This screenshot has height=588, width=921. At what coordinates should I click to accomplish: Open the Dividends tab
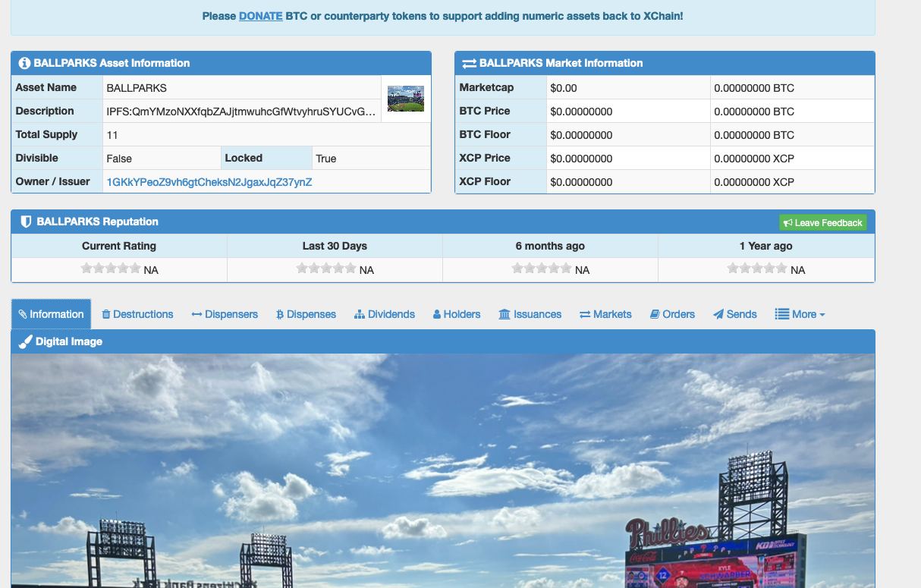385,314
